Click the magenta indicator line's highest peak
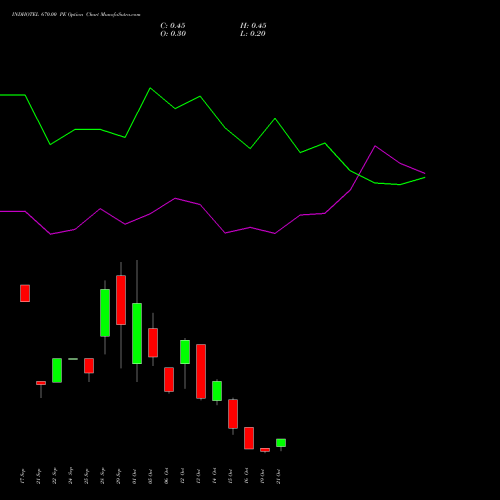Image resolution: width=500 pixels, height=500 pixels. coord(375,146)
